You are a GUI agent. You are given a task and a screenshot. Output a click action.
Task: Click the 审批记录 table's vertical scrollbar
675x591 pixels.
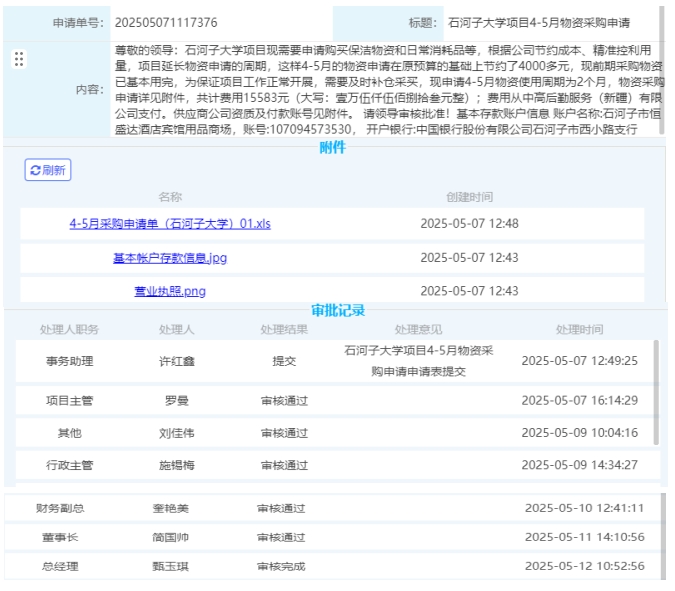tap(656, 390)
